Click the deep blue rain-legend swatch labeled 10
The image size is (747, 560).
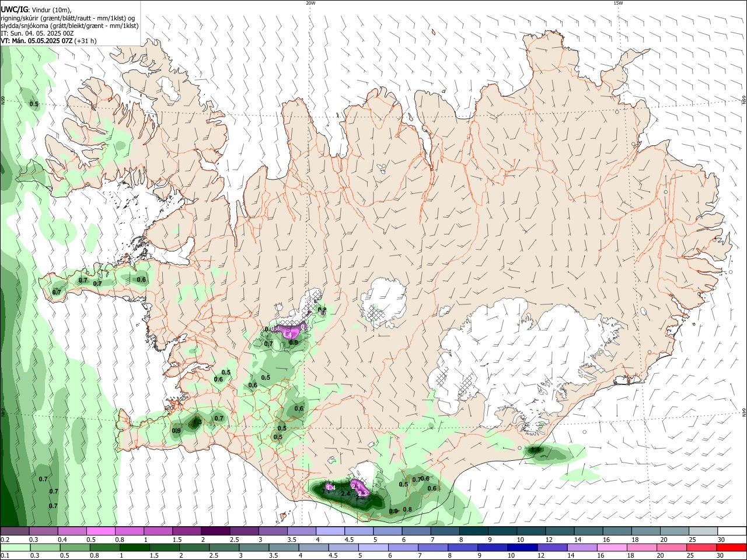tap(522, 547)
